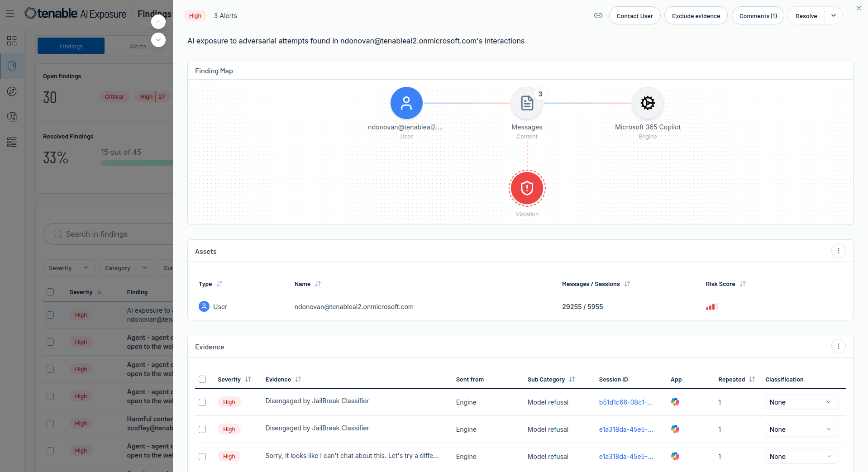
Task: Copy the finding link icon
Action: tap(598, 15)
